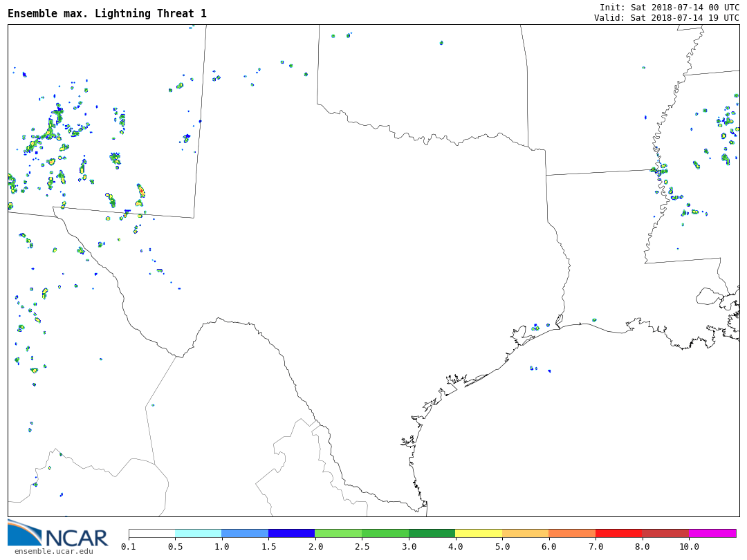This screenshot has height=560, width=747.
Task: Click the 2.5 colorbar label
Action: click(362, 546)
